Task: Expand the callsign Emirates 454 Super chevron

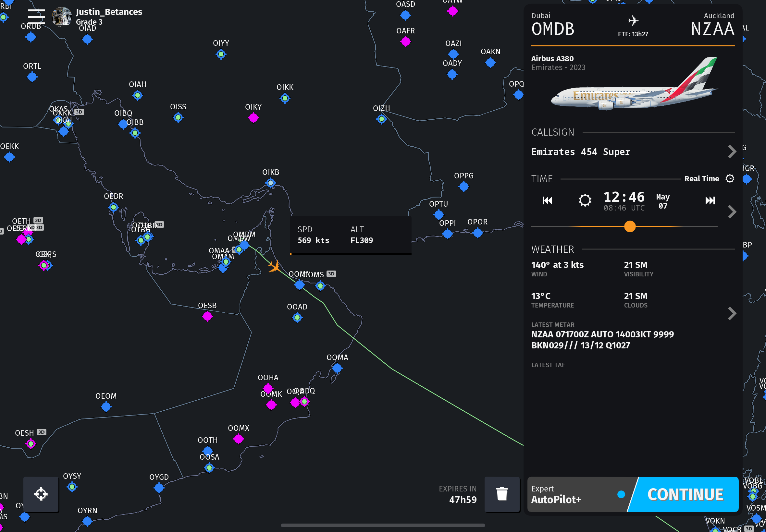Action: [732, 152]
